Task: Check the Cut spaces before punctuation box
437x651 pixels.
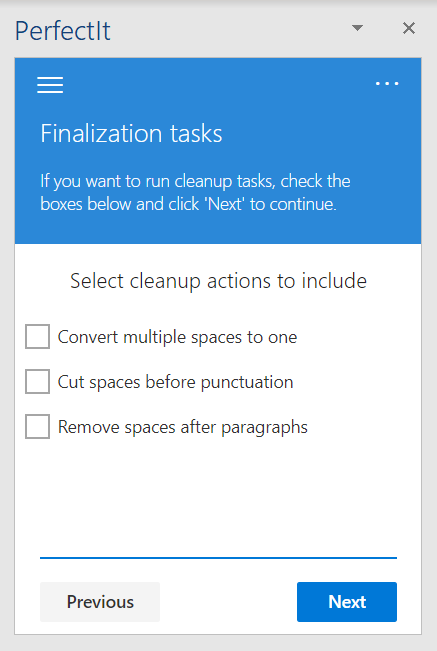Action: tap(37, 381)
